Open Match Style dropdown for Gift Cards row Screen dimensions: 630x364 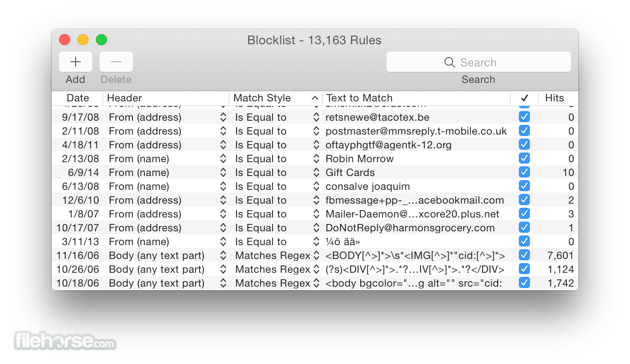coord(316,172)
